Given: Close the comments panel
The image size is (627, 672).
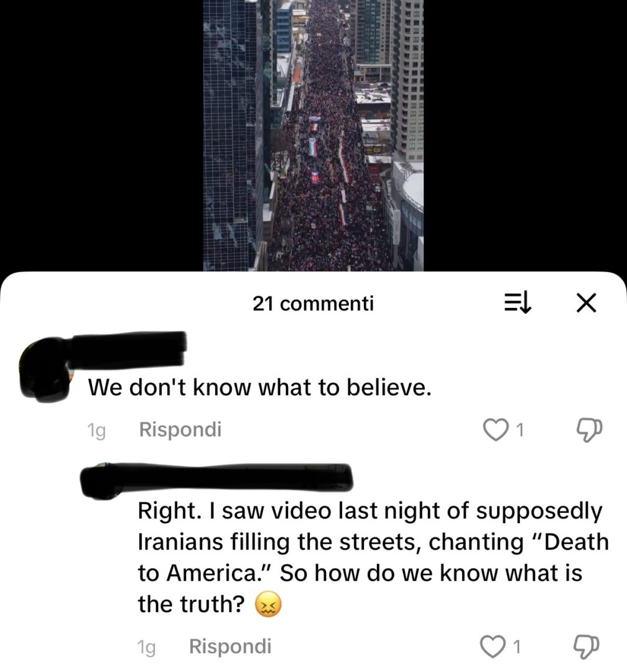Looking at the screenshot, I should [x=586, y=303].
